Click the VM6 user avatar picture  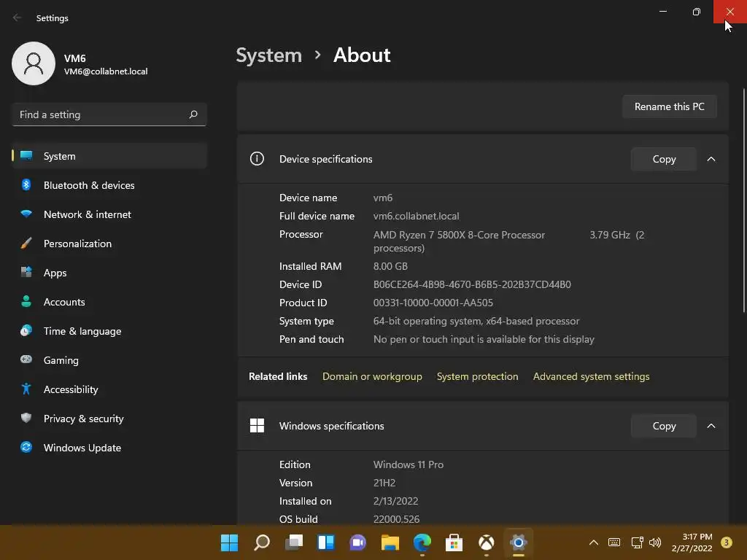point(34,63)
